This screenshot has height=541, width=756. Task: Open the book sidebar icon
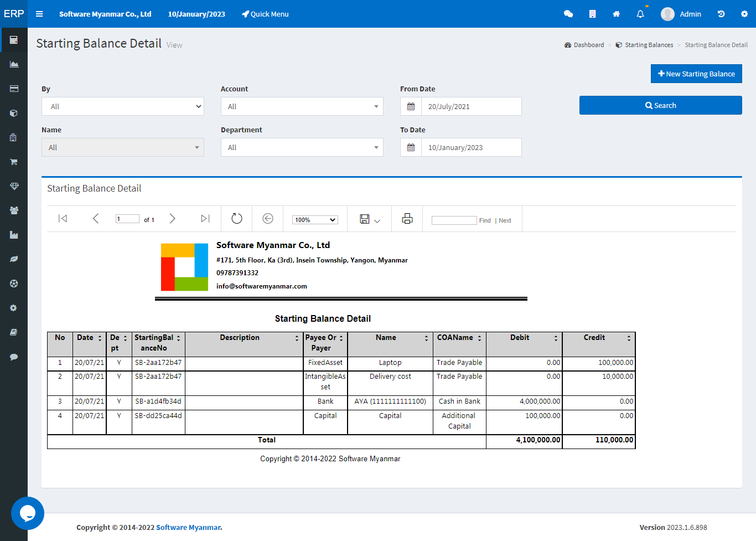click(x=14, y=332)
